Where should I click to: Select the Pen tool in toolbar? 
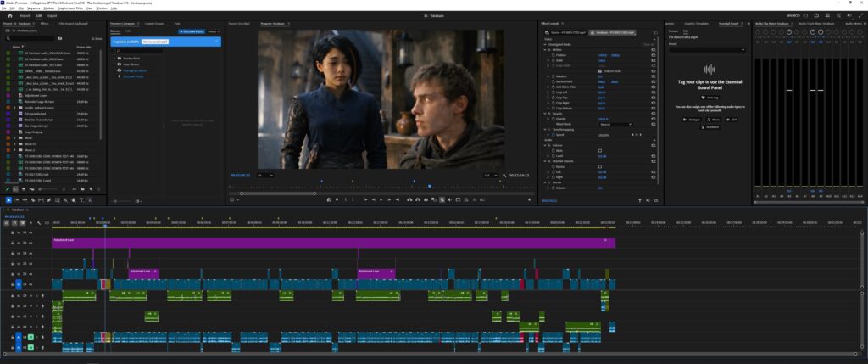pos(49,200)
